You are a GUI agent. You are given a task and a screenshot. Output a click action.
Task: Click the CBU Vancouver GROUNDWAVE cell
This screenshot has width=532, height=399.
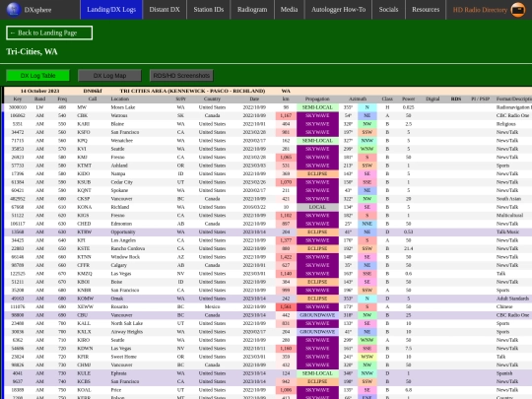[317, 315]
